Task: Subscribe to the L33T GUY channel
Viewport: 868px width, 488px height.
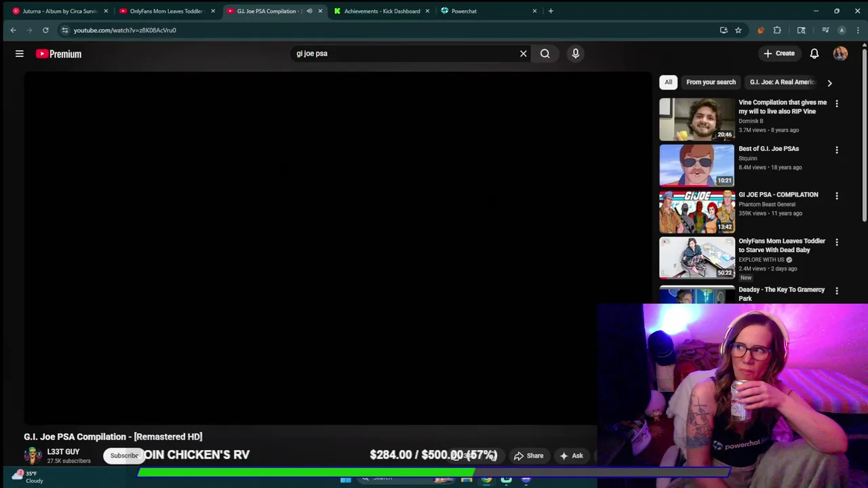Action: point(124,455)
